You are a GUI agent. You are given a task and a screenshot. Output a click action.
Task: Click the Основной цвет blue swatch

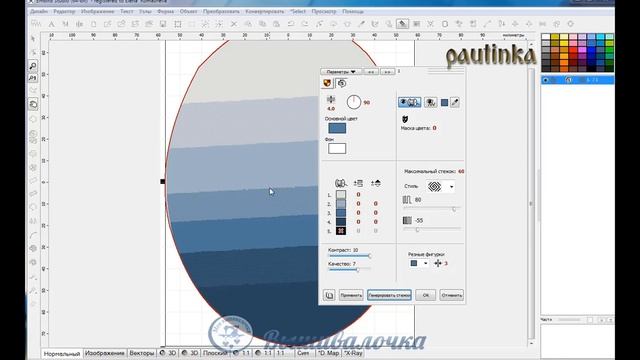point(337,128)
